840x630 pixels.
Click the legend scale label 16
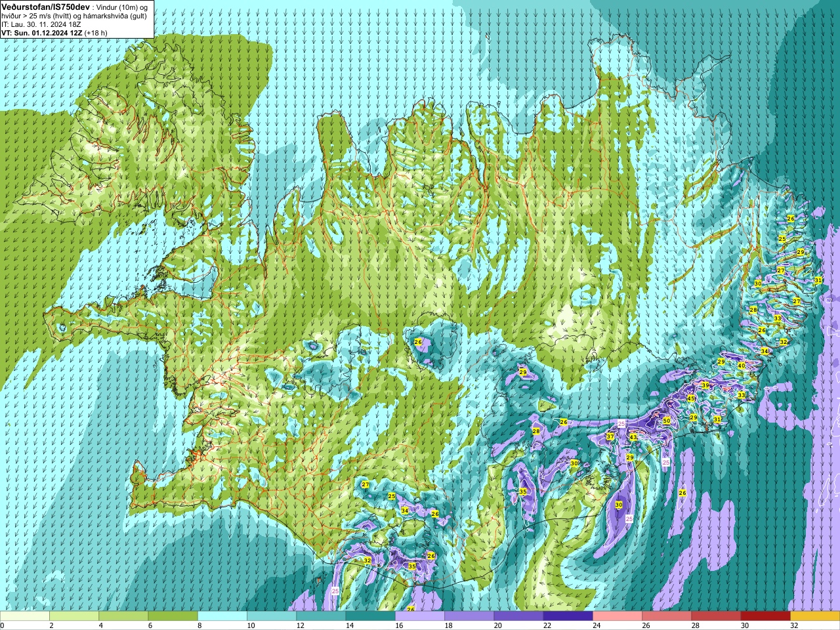(x=399, y=625)
